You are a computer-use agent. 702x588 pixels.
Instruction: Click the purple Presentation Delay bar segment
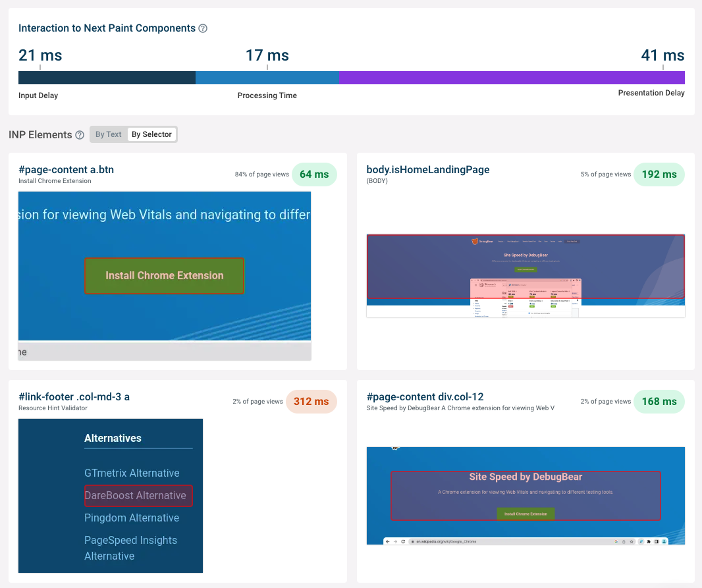tap(512, 78)
